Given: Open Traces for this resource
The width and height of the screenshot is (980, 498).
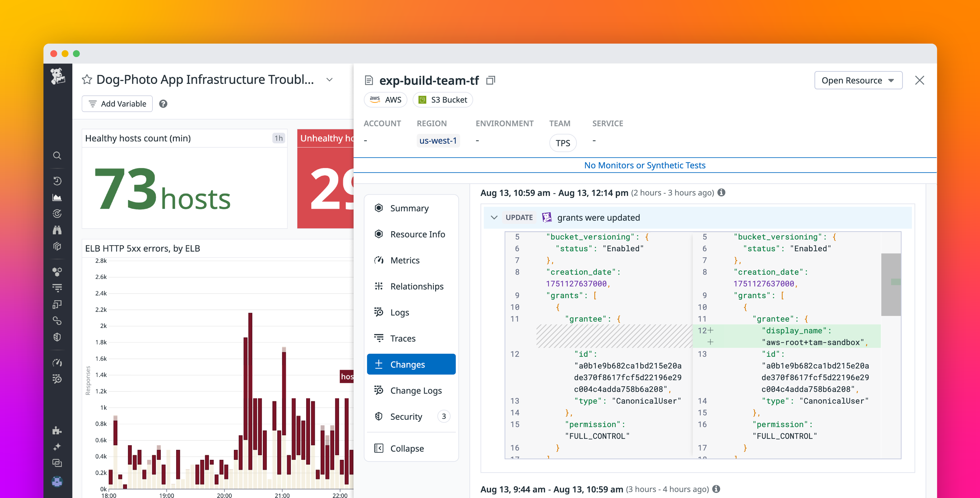Looking at the screenshot, I should click(x=403, y=338).
